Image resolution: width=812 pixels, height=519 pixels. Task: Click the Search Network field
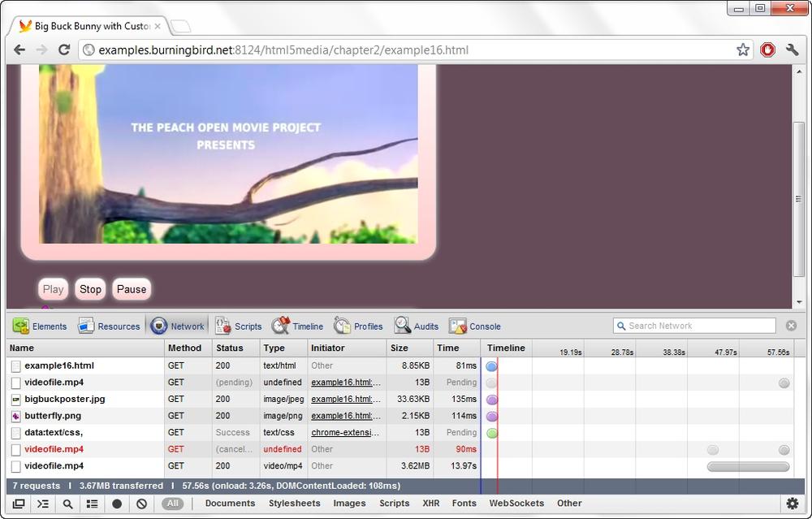(x=694, y=326)
